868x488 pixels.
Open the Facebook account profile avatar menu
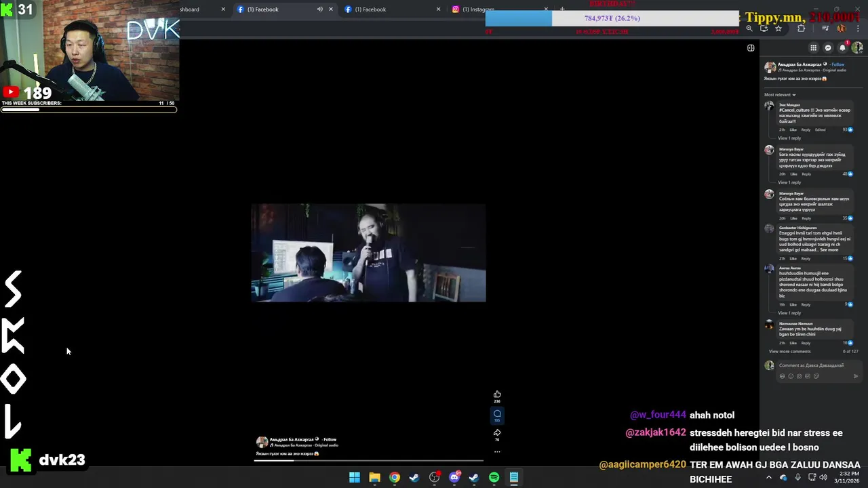(x=858, y=47)
